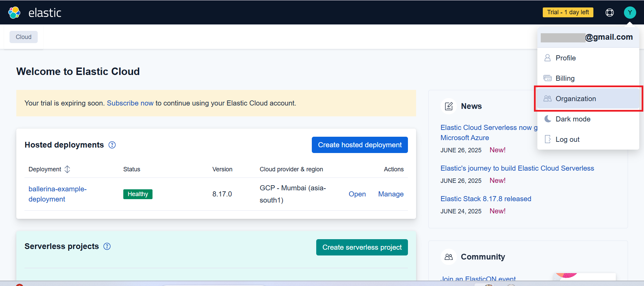Click the Hosted deployments help icon
This screenshot has width=644, height=286.
coord(112,145)
